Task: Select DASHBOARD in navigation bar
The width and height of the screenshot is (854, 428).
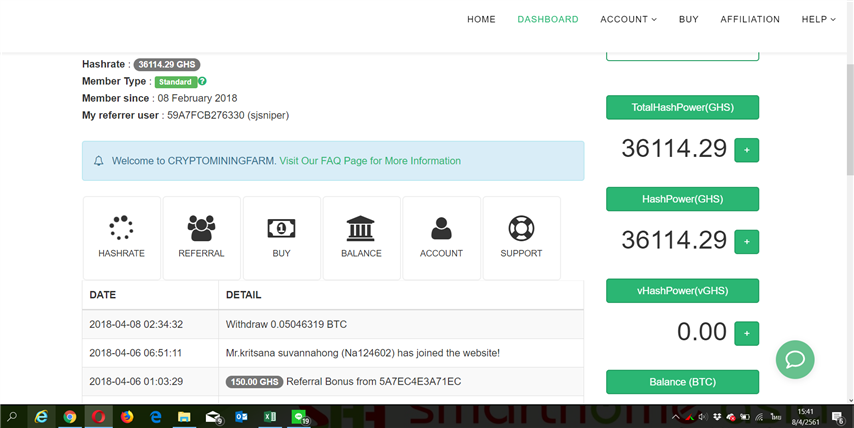Action: point(548,19)
